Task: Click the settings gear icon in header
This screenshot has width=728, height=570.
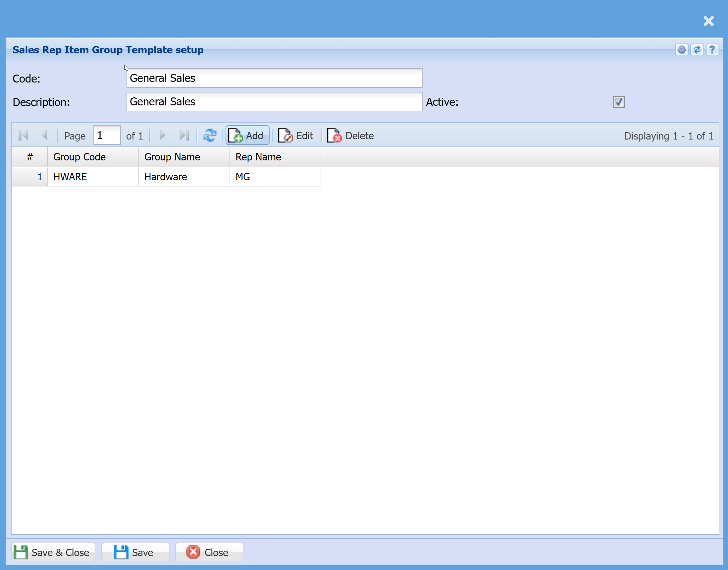Action: coord(681,50)
